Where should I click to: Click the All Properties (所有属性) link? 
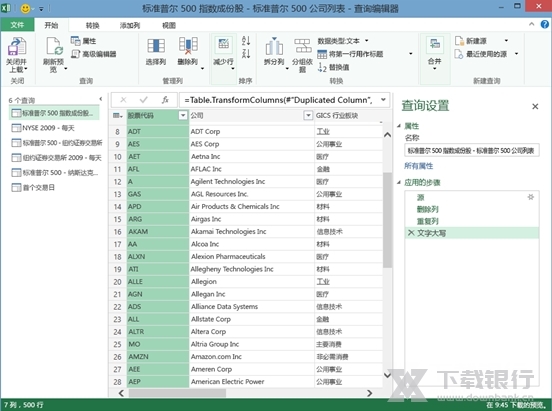(419, 166)
